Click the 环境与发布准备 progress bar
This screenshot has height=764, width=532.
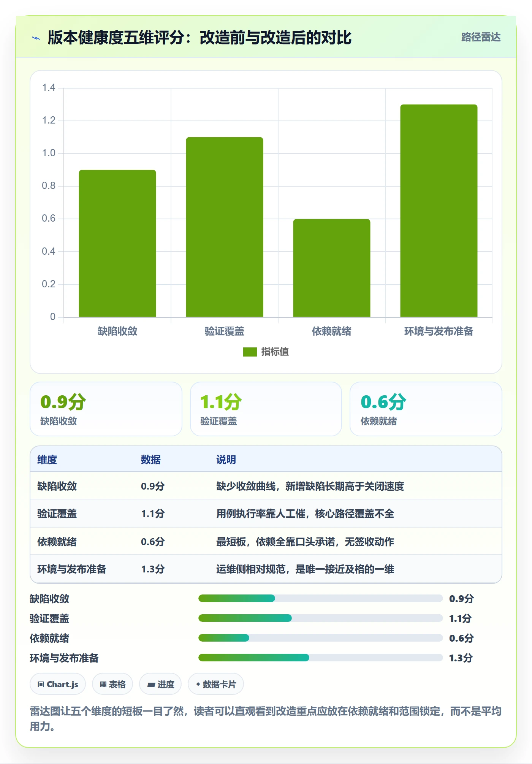point(320,658)
